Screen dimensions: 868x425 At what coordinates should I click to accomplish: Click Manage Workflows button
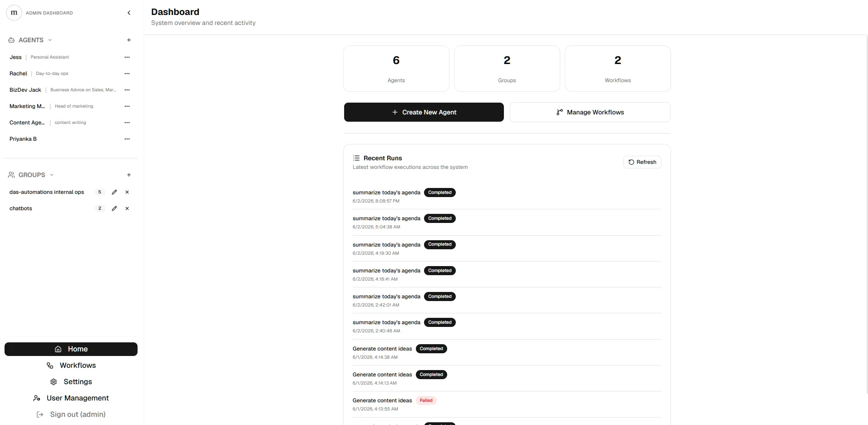(x=590, y=112)
